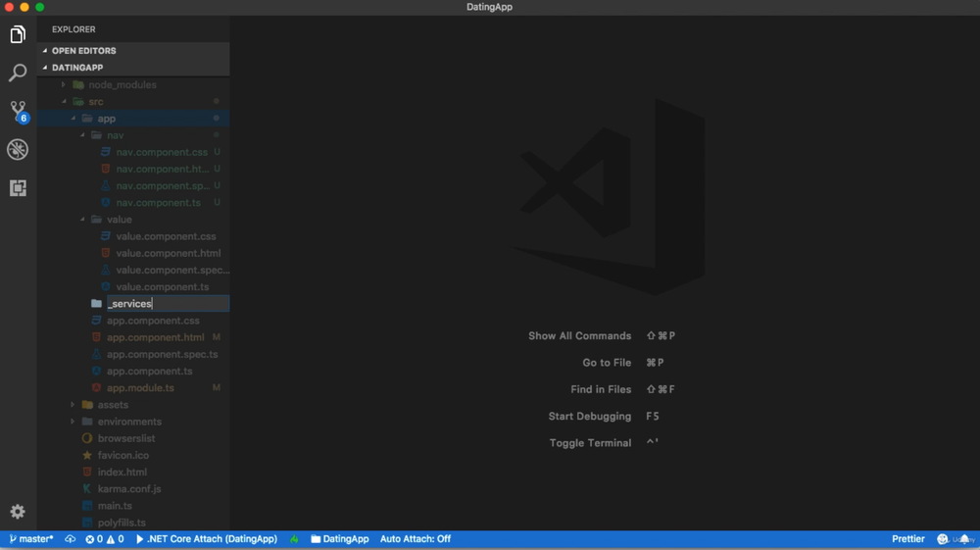
Task: Collapse the src folder
Action: 96,101
